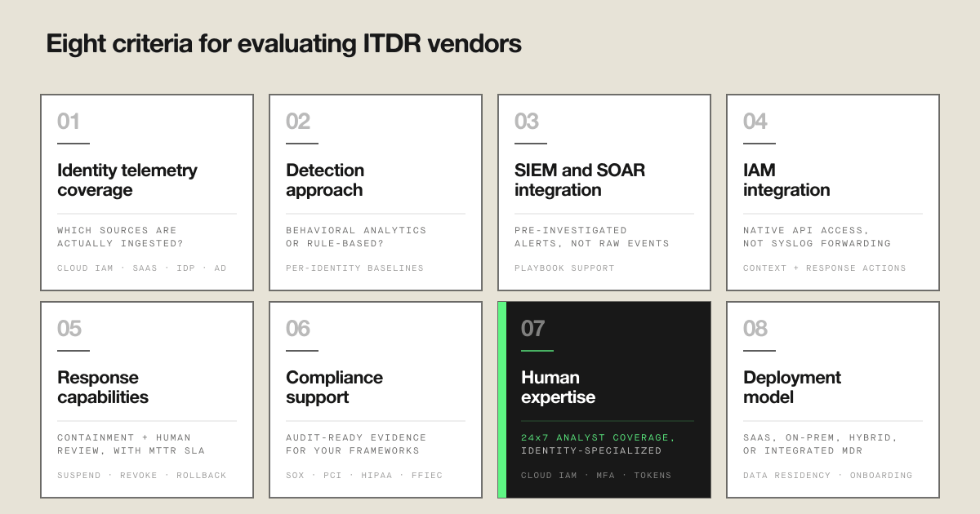Select the 'Response capabilities' card title
This screenshot has width=980, height=514.
pyautogui.click(x=103, y=388)
